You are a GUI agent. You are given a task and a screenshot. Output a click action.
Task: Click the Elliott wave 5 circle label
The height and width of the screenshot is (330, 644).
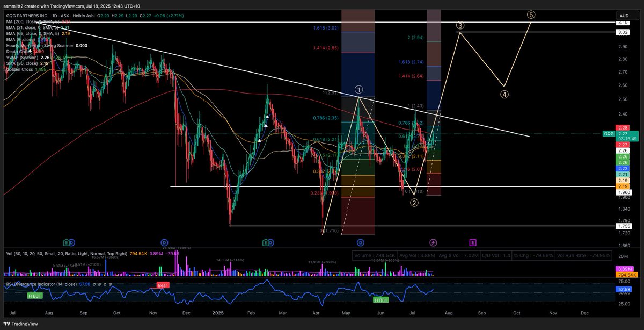point(531,15)
